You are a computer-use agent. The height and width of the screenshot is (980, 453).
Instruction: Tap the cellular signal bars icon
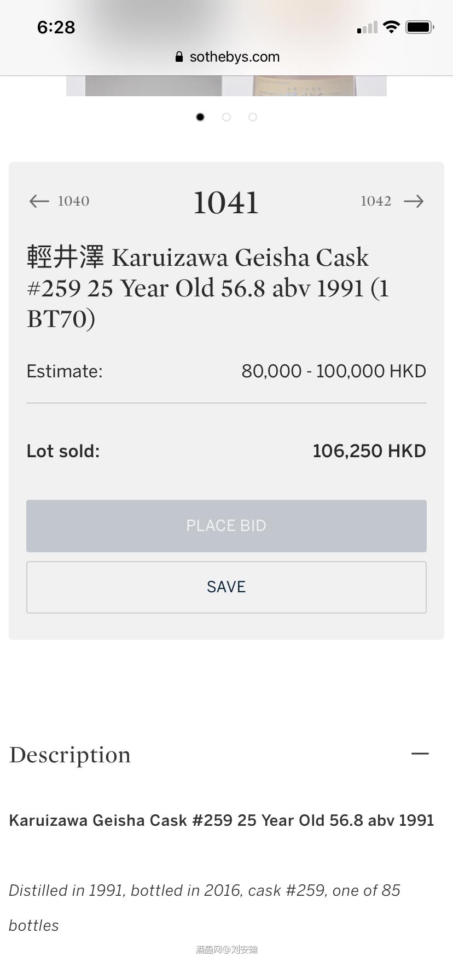[x=367, y=27]
